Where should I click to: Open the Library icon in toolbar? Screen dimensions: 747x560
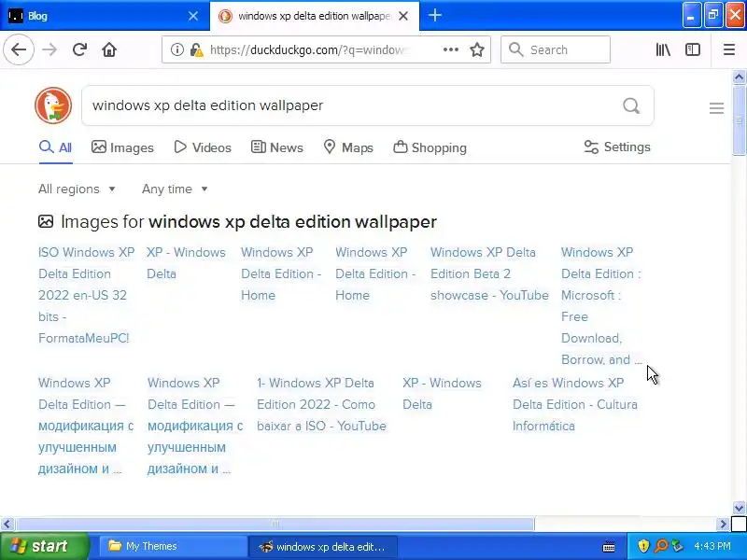pyautogui.click(x=663, y=49)
